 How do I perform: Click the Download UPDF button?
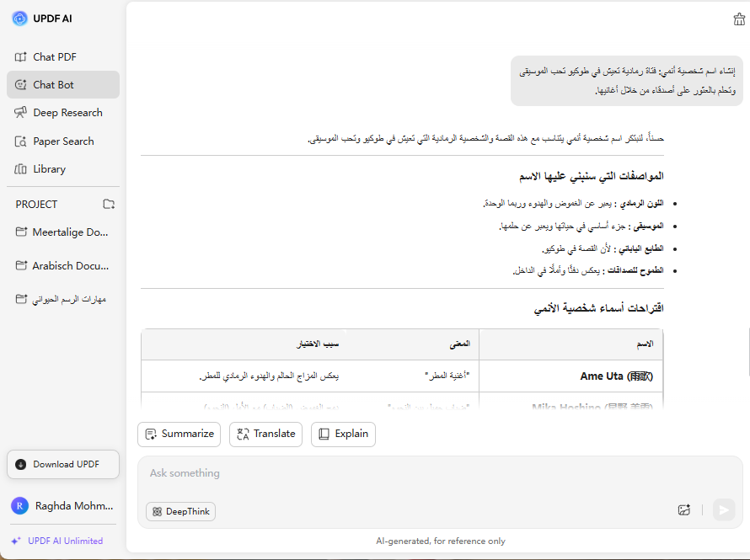pyautogui.click(x=63, y=465)
